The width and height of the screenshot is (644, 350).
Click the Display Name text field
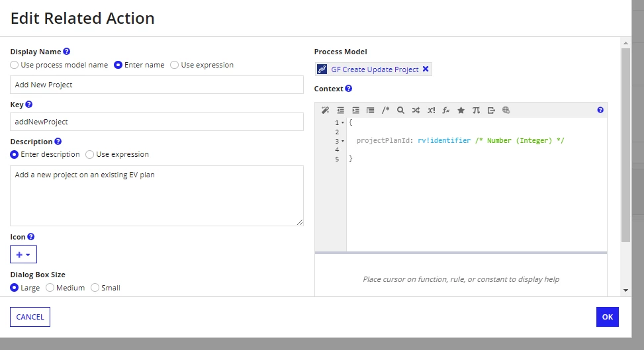click(x=157, y=85)
